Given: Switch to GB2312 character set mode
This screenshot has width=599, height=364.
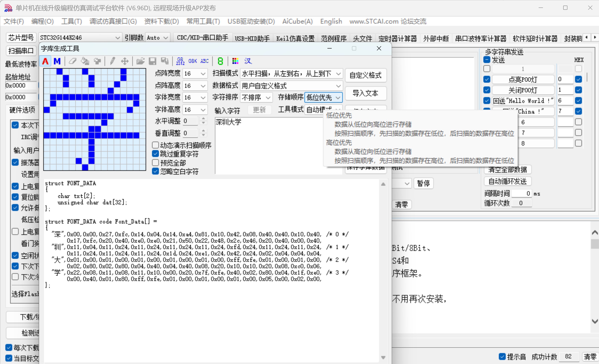Looking at the screenshot, I should point(180,61).
